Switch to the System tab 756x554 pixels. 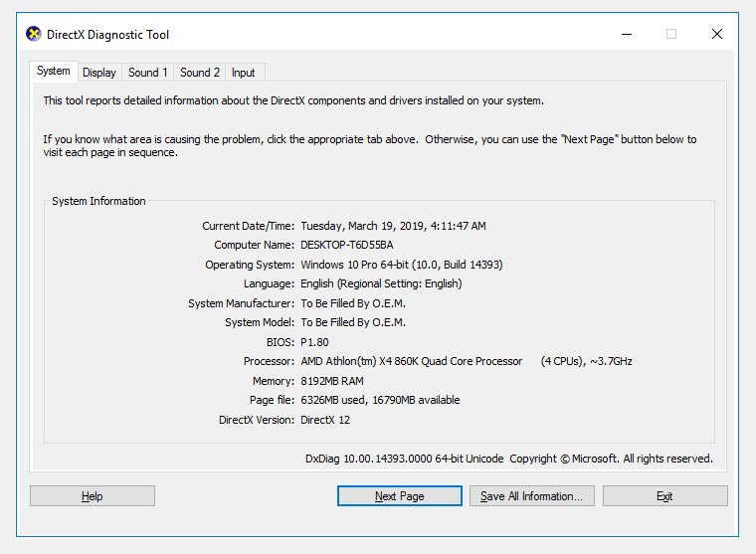pos(54,71)
